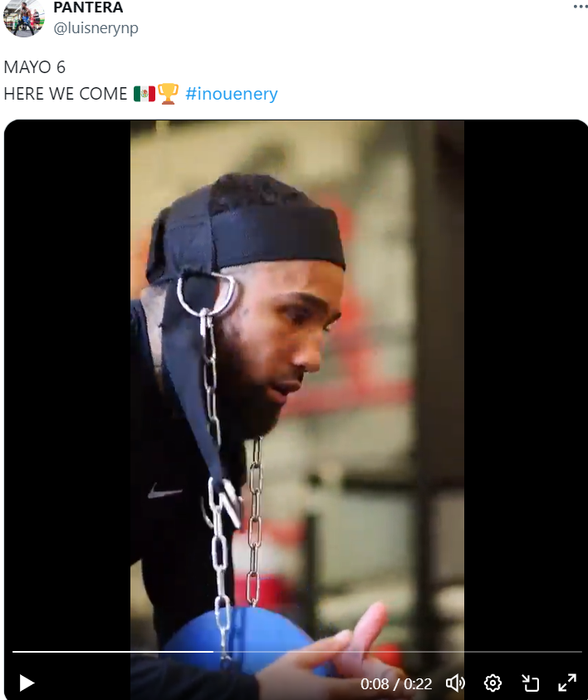Mute the video volume speaker icon
The image size is (588, 700).
(455, 683)
